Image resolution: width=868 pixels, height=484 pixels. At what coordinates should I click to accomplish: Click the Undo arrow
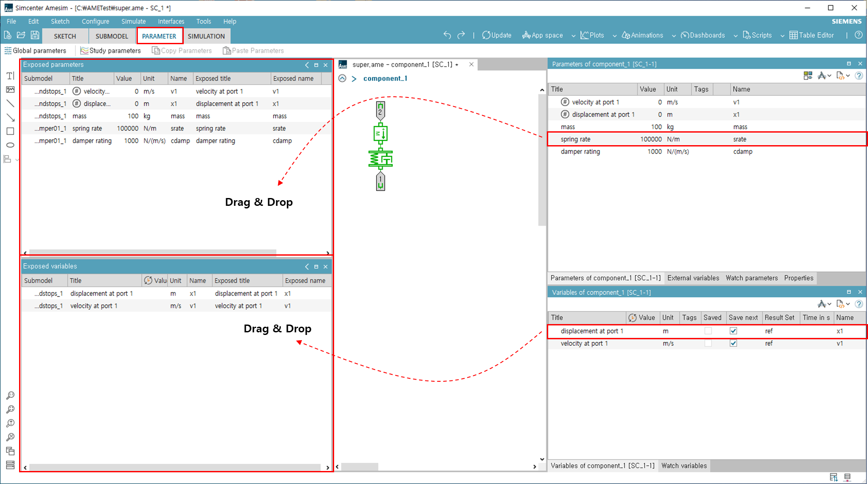coord(447,35)
